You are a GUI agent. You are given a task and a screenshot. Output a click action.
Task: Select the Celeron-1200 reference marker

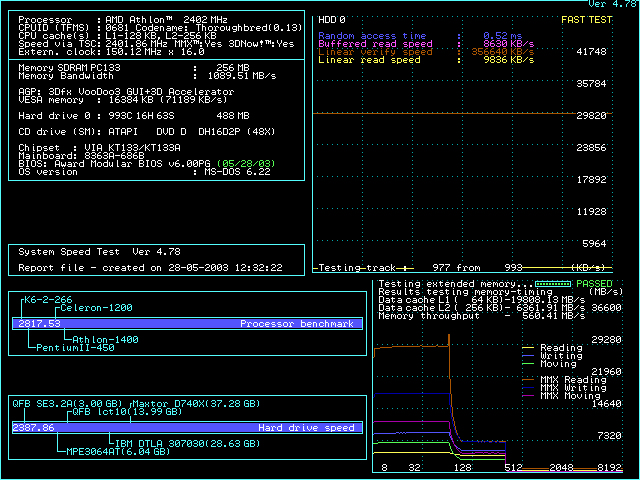(94, 309)
